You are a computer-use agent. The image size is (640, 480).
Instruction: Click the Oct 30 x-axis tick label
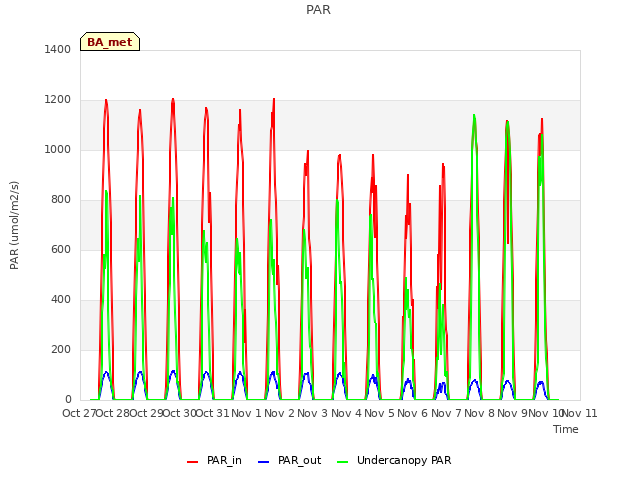179,413
